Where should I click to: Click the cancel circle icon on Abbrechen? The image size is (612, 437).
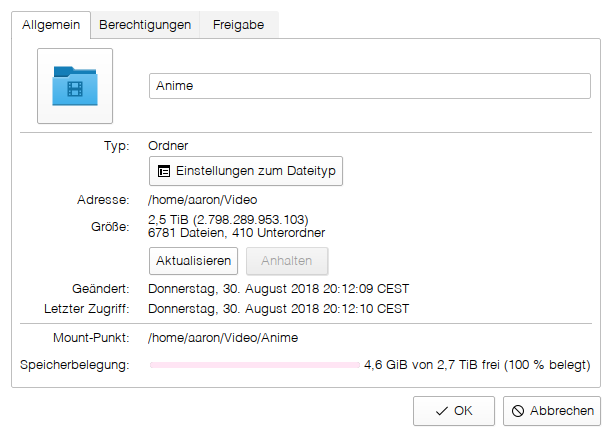point(518,411)
